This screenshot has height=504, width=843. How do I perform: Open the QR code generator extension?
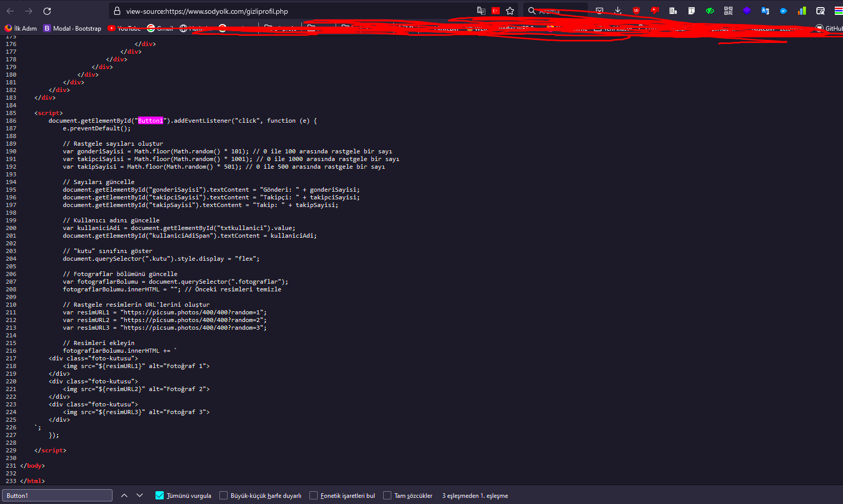[x=728, y=11]
